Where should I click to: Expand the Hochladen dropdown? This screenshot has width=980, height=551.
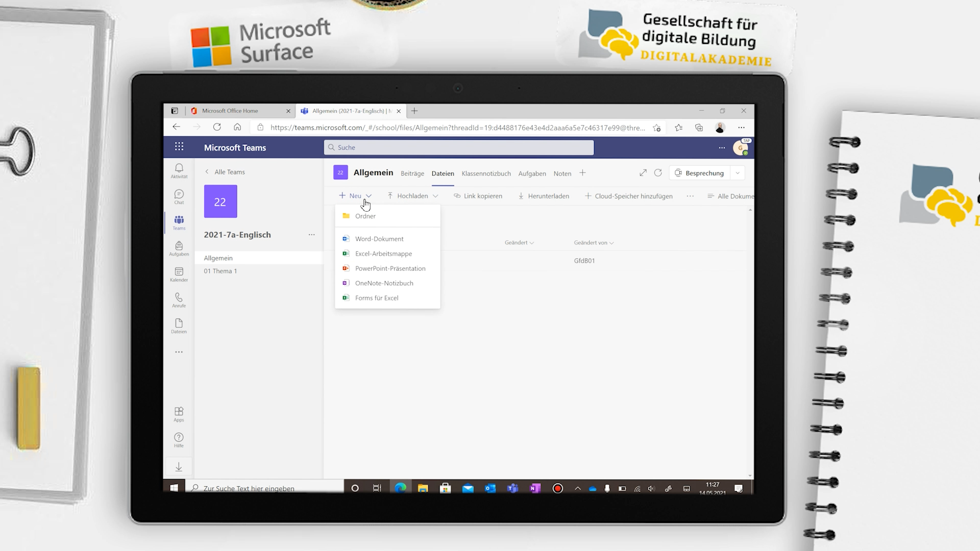[435, 196]
